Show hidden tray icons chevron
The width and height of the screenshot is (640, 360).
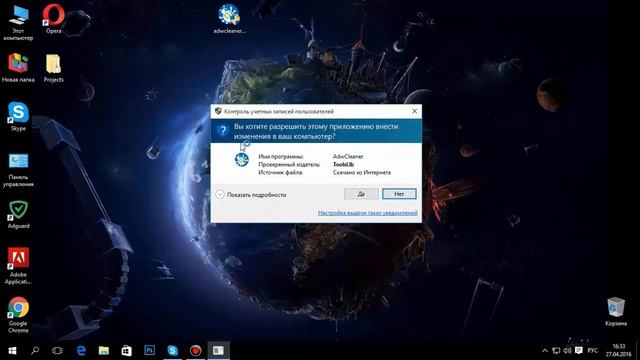[x=544, y=351]
